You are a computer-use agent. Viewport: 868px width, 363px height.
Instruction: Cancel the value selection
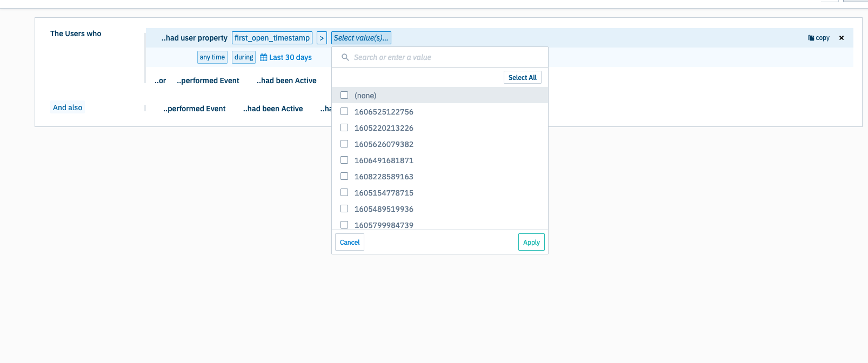click(x=350, y=242)
